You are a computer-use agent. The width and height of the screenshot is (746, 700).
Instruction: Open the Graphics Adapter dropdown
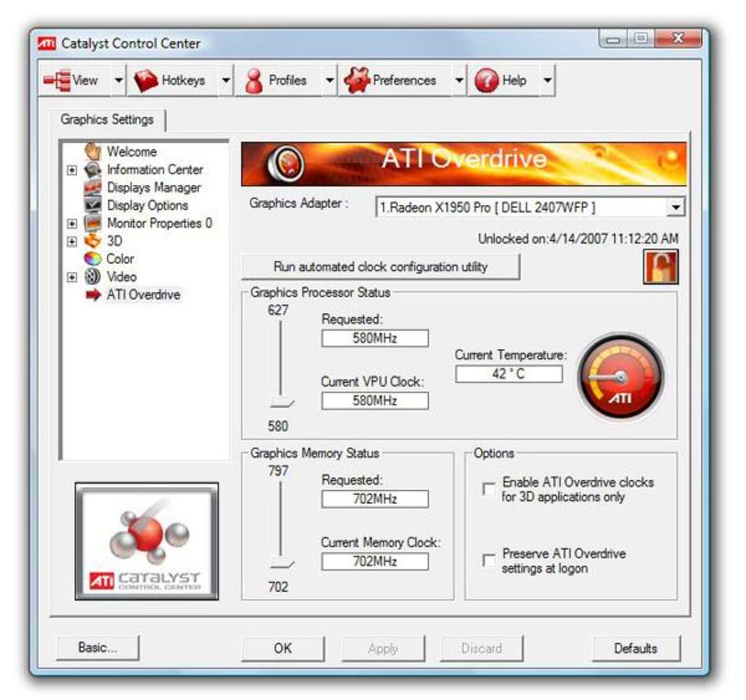pos(676,207)
